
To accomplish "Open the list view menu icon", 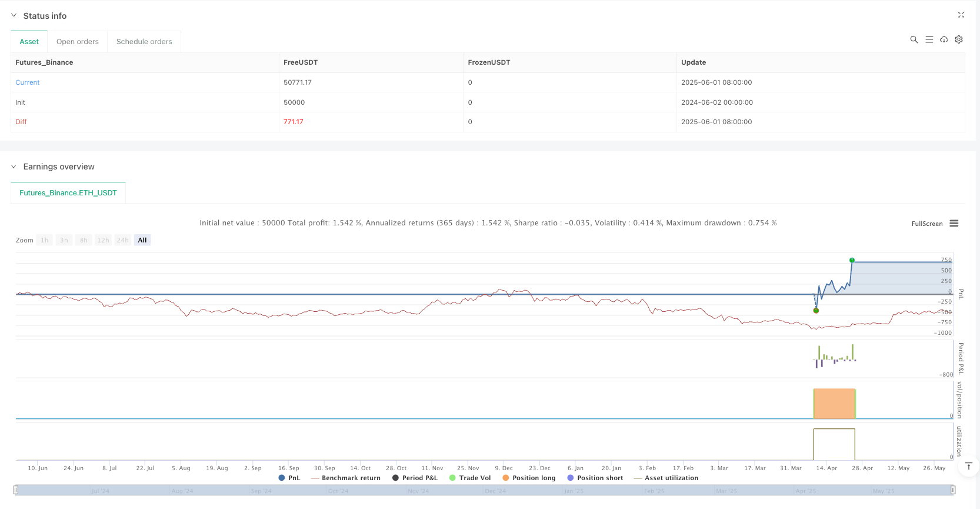I will (x=929, y=39).
